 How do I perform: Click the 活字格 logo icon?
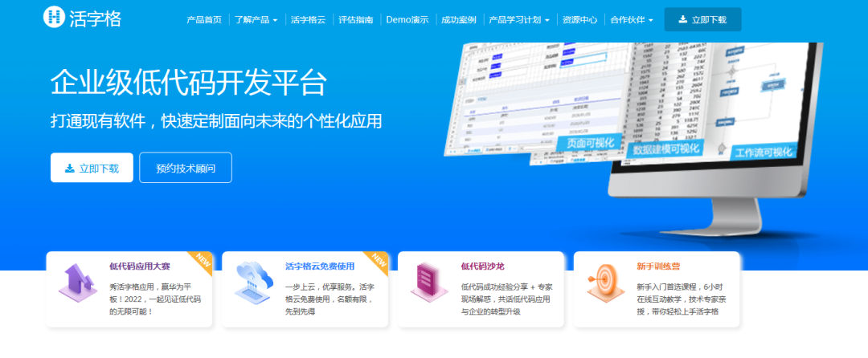[54, 16]
